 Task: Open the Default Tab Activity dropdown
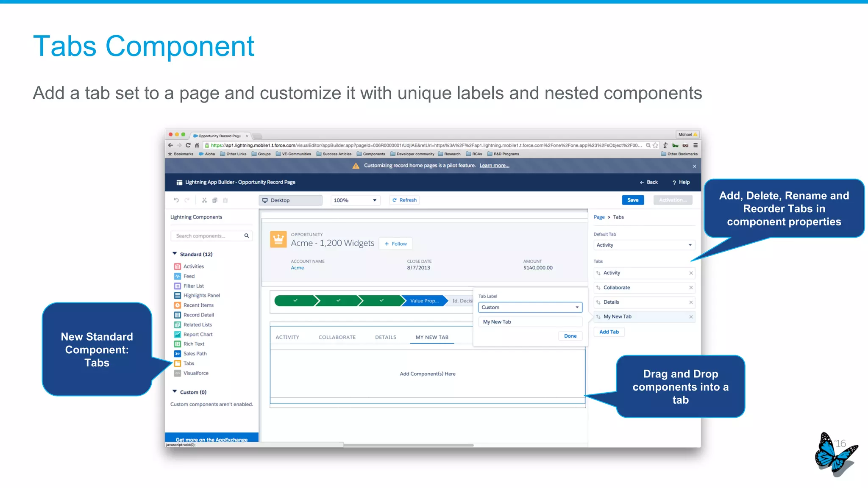coord(644,245)
